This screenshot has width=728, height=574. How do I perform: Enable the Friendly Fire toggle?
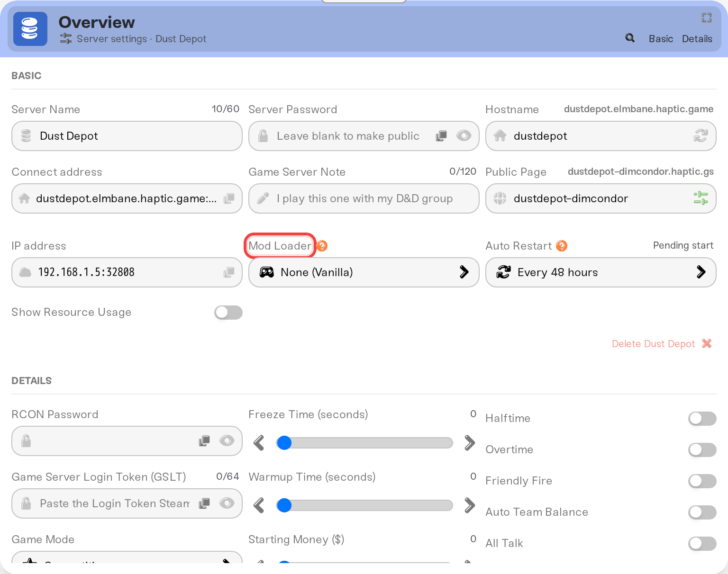pyautogui.click(x=702, y=481)
